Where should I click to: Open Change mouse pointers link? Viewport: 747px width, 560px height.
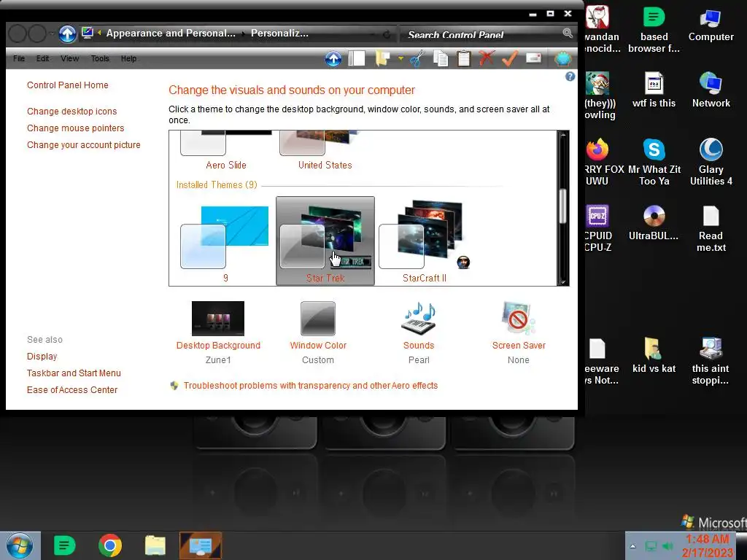point(76,128)
